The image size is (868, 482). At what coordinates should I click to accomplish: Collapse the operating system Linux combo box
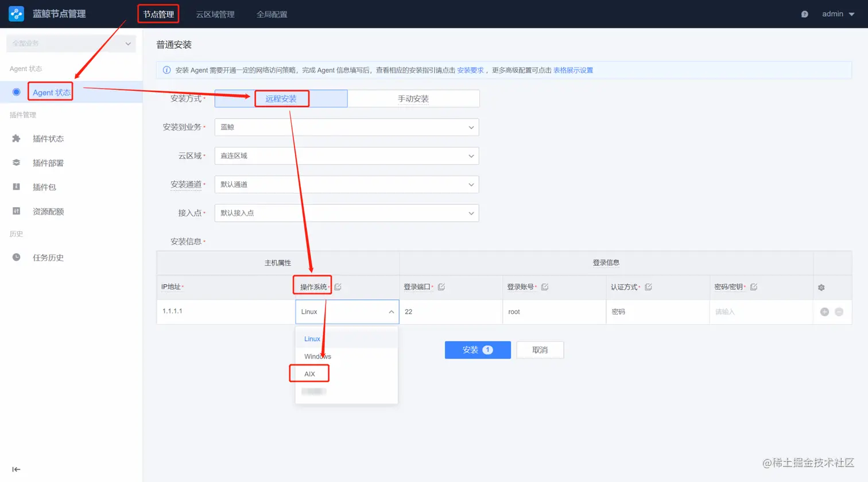click(x=347, y=312)
